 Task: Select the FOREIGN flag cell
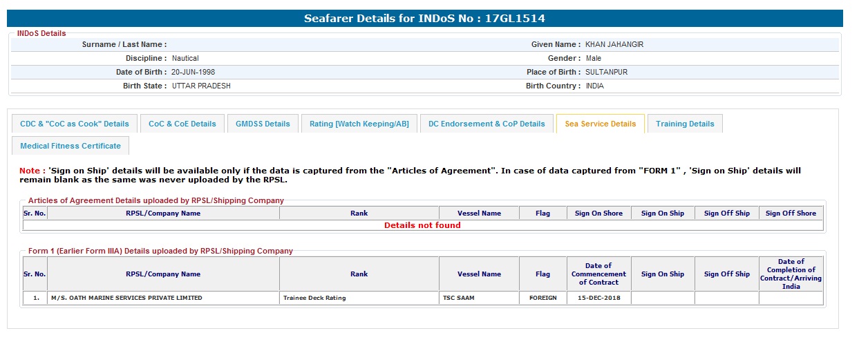pos(542,298)
